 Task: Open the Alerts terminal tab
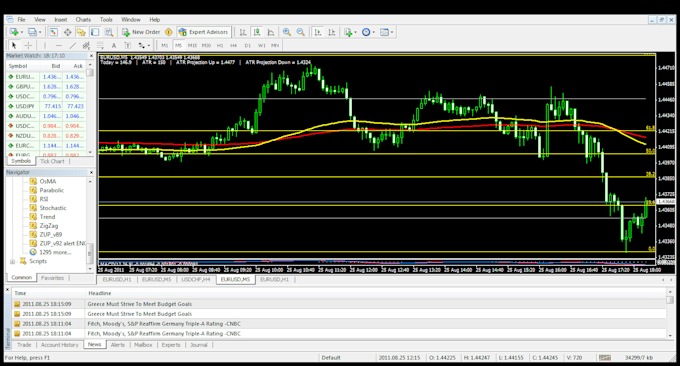[x=118, y=345]
